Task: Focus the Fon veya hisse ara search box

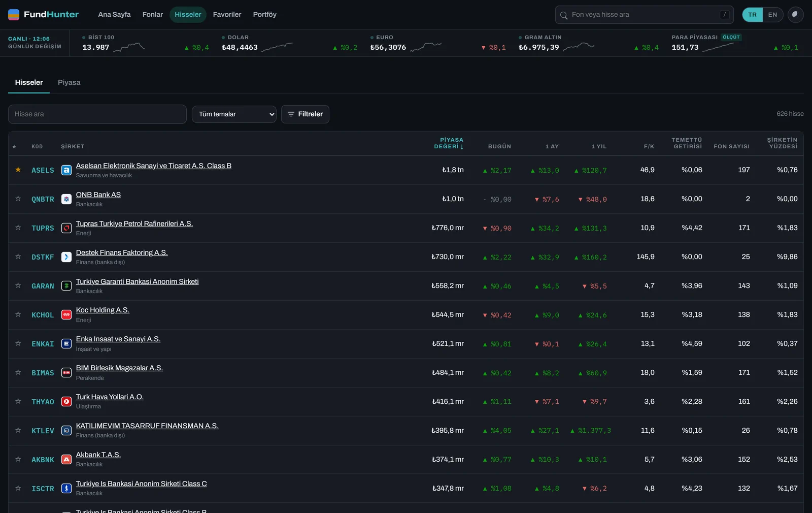Action: pos(645,15)
